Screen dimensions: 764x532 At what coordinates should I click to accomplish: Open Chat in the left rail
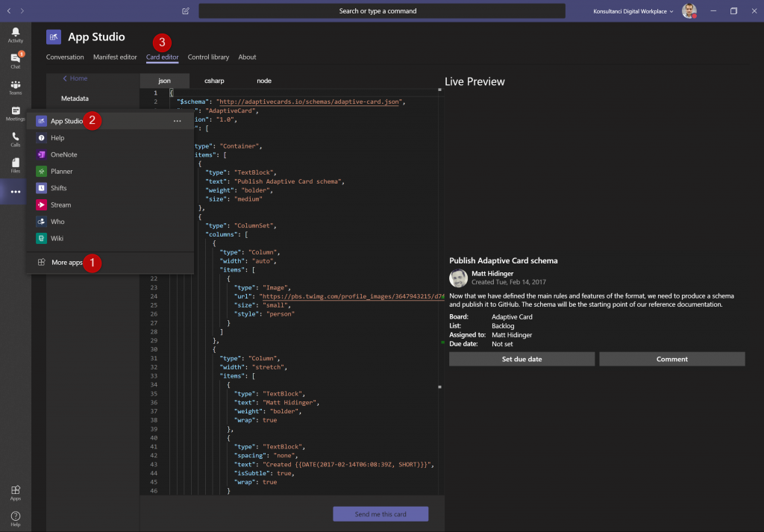click(x=15, y=60)
